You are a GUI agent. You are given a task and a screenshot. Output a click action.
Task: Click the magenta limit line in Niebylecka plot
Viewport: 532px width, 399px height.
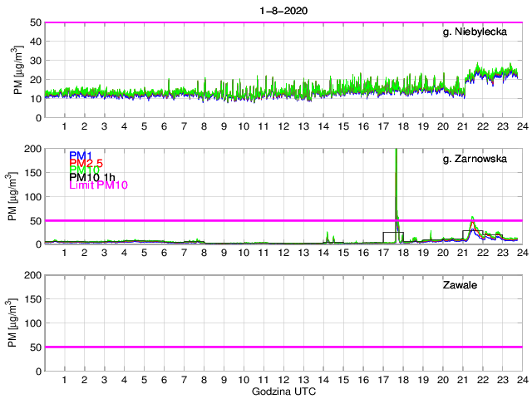(x=283, y=22)
